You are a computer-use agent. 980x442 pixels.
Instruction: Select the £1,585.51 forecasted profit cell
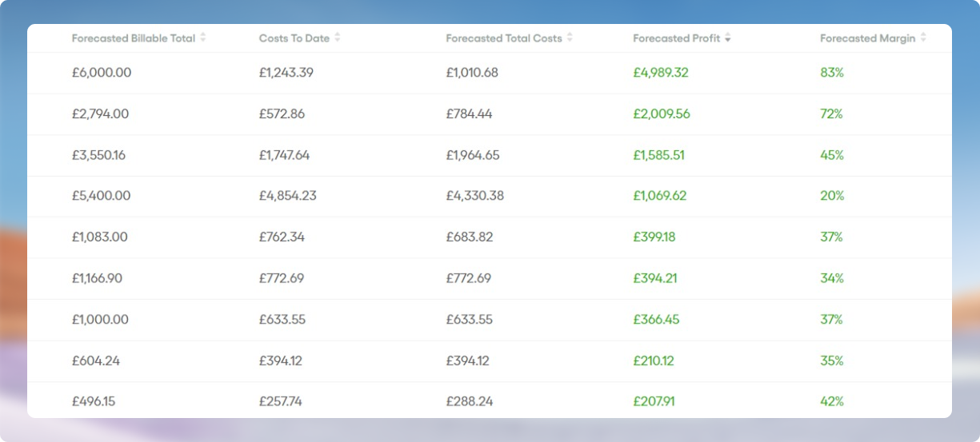click(658, 155)
